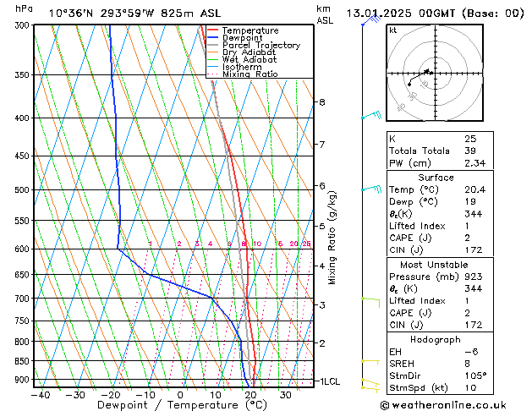The height and width of the screenshot is (411, 532).
Task: Click the blue wind barb at 300 hPa
Action: pos(369,21)
